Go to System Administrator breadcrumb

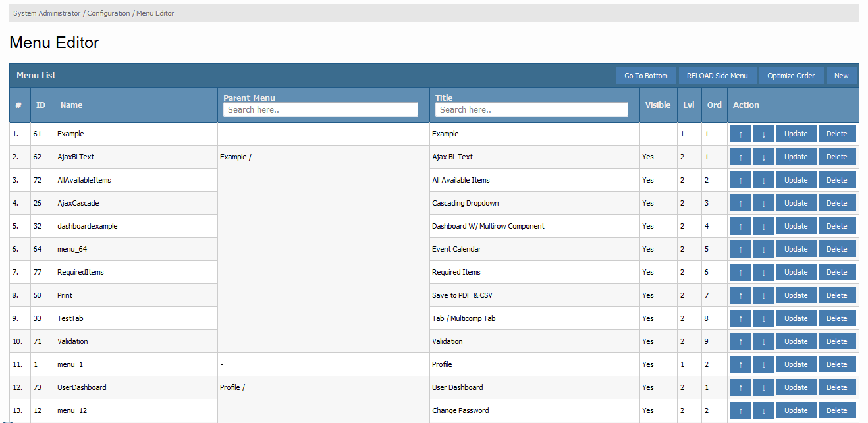click(47, 13)
